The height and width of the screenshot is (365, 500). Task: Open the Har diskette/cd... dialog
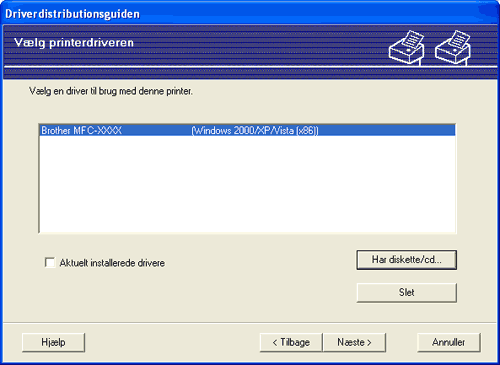(x=406, y=260)
